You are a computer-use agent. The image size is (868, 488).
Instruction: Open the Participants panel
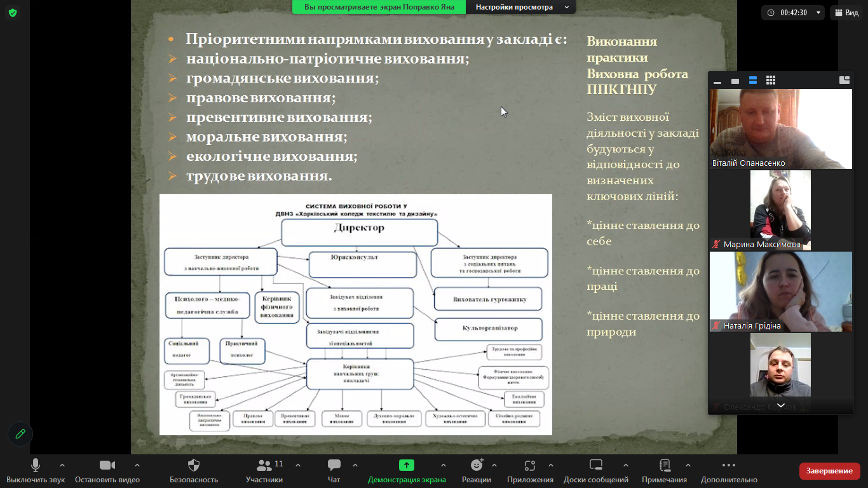click(264, 465)
